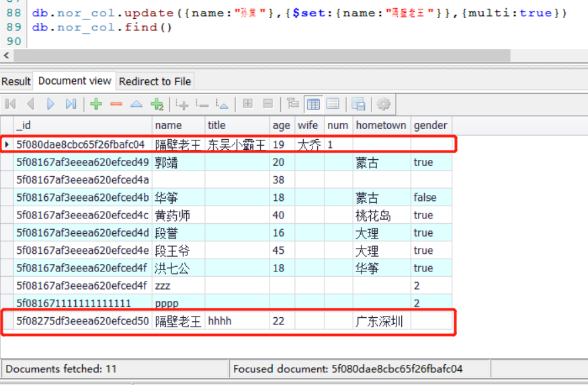Edit sub-field with dotted triangle icon

click(222, 104)
